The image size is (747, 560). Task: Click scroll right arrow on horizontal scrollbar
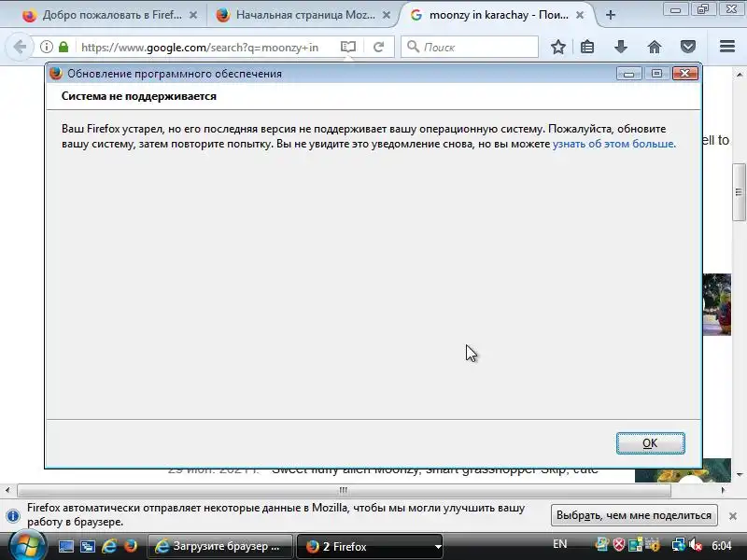(x=723, y=490)
